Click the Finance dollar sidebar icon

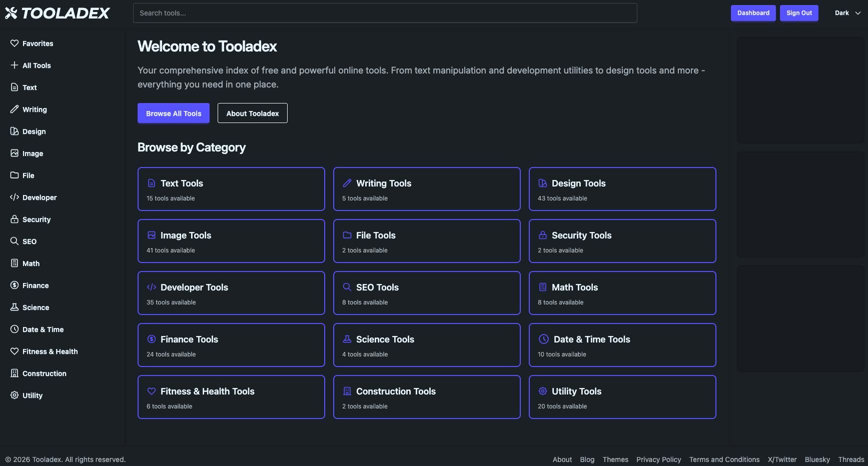coord(15,285)
